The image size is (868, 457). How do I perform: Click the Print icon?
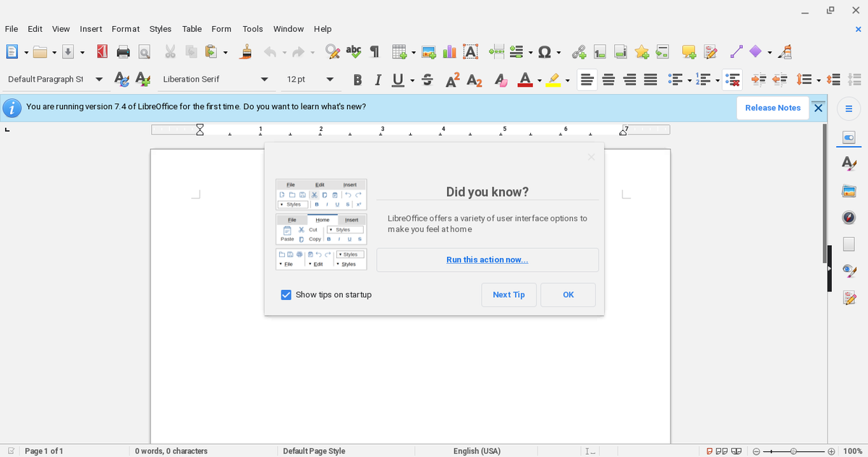click(x=123, y=51)
